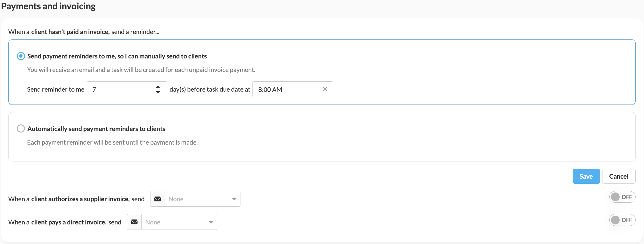644x244 pixels.
Task: Open the supplier invoice template dropdown
Action: [199, 199]
